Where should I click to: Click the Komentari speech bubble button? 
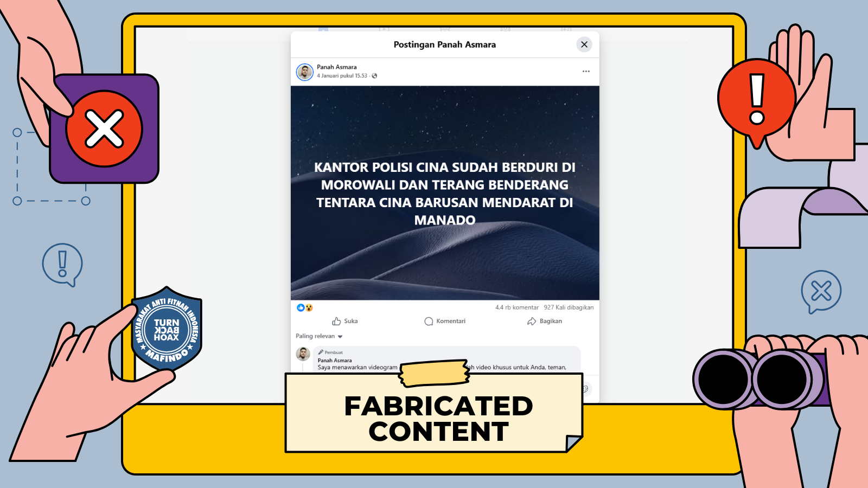click(445, 321)
